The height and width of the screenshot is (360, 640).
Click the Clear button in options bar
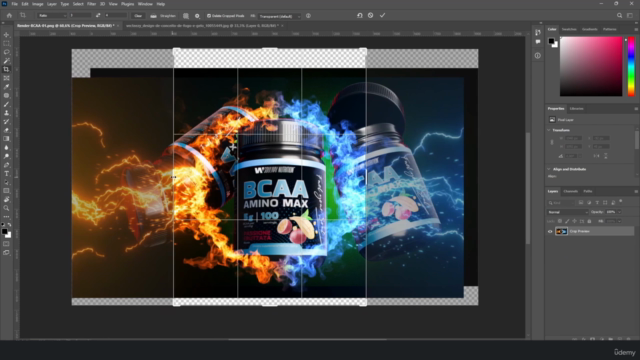[x=138, y=16]
